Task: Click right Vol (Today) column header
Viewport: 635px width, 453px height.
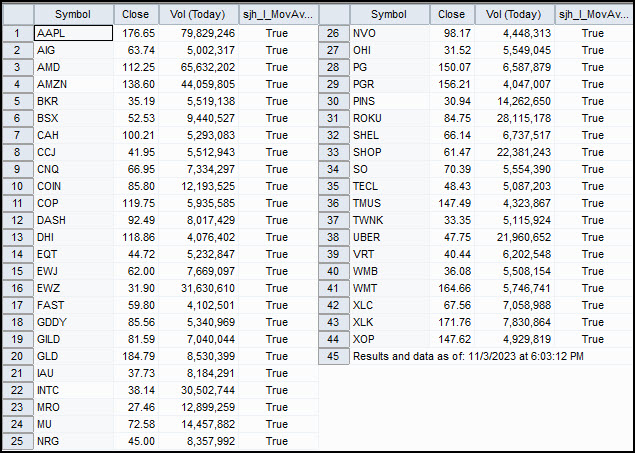Action: [x=514, y=15]
